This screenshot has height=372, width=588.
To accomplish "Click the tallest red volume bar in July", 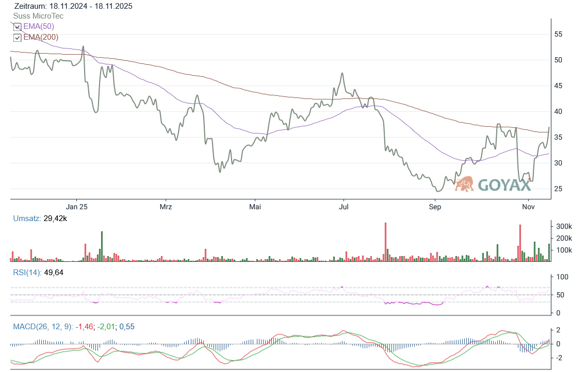I will [x=385, y=242].
